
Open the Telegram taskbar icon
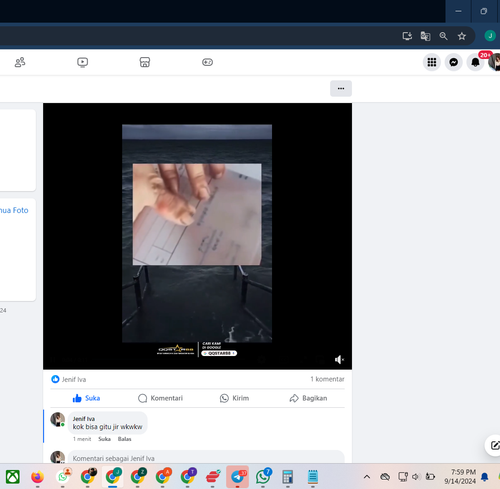tap(238, 477)
